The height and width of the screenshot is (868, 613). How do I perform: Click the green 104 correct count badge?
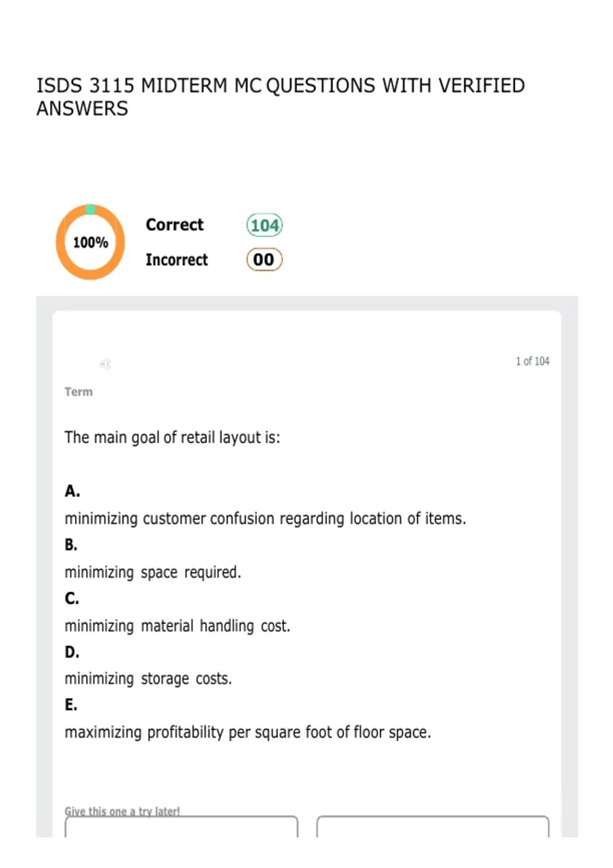[x=265, y=225]
